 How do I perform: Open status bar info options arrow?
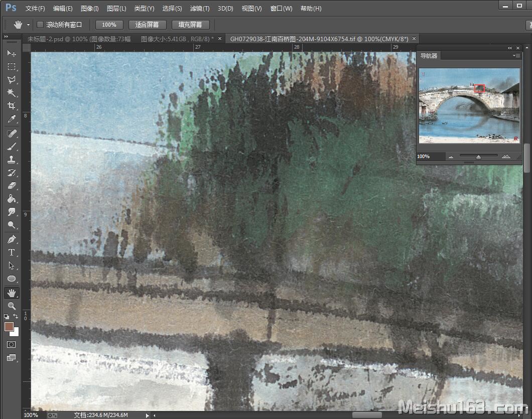pyautogui.click(x=147, y=415)
